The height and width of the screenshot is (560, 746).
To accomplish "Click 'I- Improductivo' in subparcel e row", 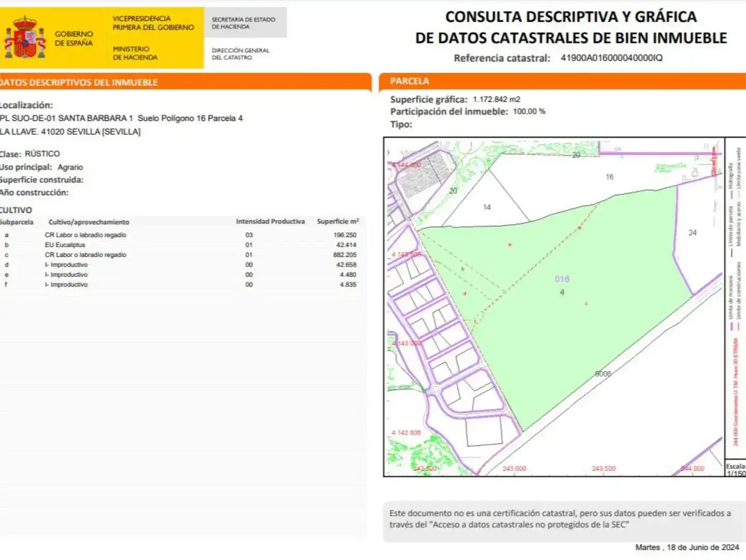I will tap(66, 274).
